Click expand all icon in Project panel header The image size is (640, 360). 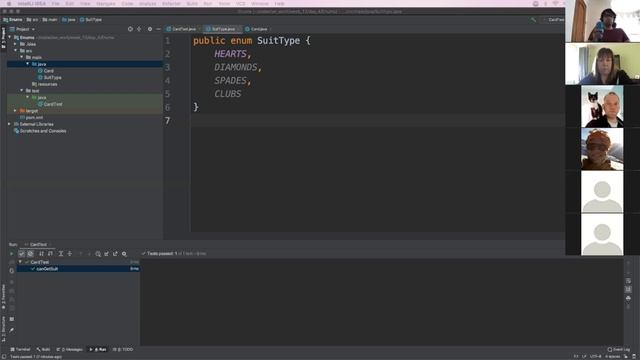(139, 29)
